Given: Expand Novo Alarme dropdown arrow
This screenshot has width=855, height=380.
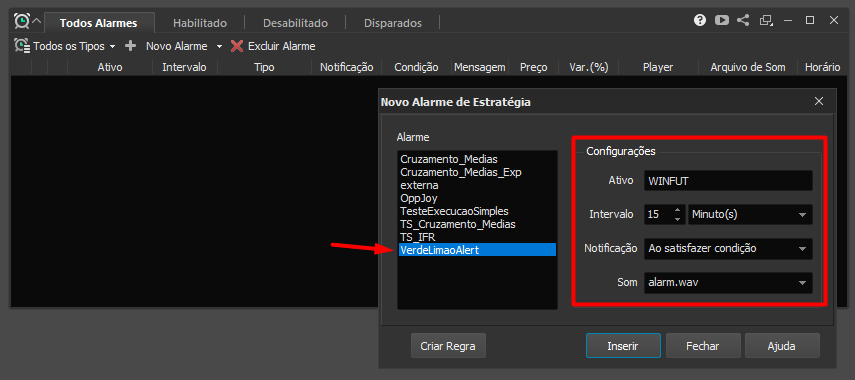Looking at the screenshot, I should point(219,46).
